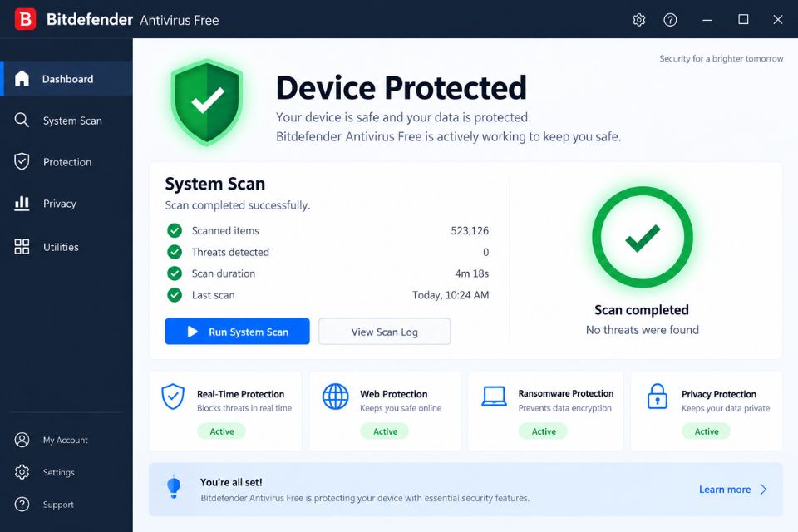
Task: Click the lightbulb tip icon
Action: click(174, 487)
